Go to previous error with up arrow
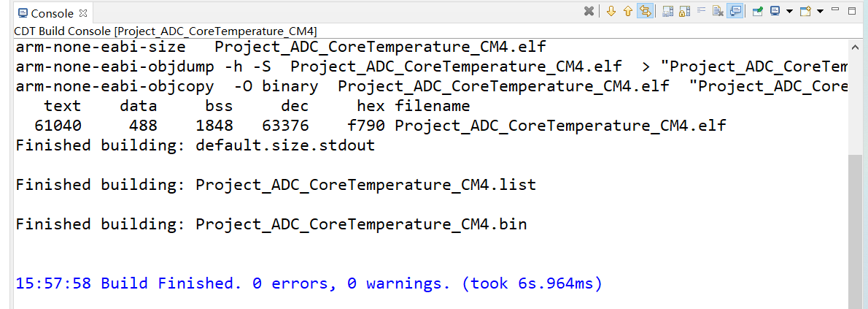This screenshot has width=868, height=309. click(x=627, y=11)
